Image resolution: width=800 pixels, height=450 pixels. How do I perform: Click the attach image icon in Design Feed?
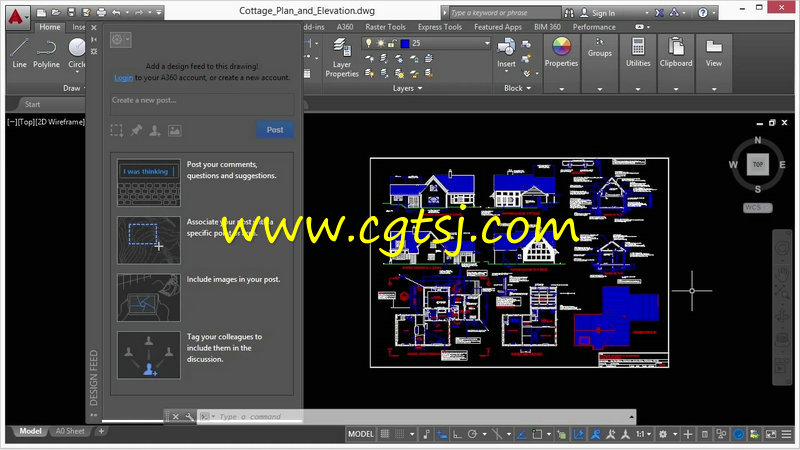tap(174, 131)
